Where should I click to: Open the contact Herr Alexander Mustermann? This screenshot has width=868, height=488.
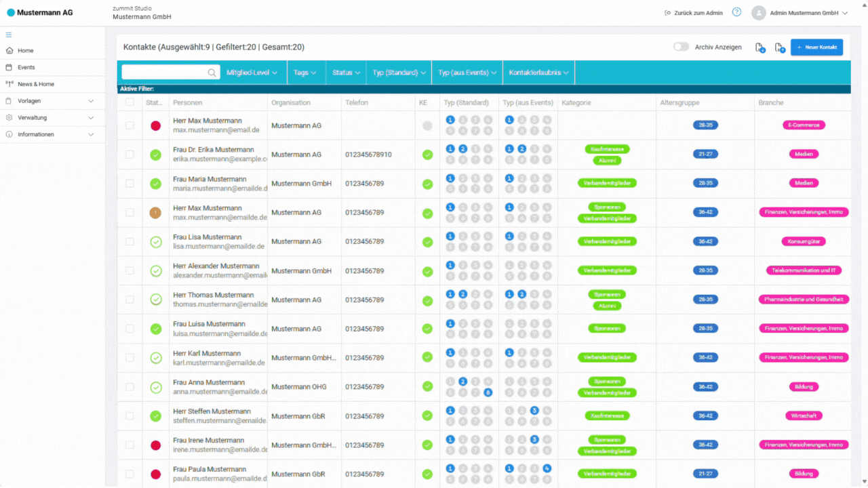(x=216, y=266)
